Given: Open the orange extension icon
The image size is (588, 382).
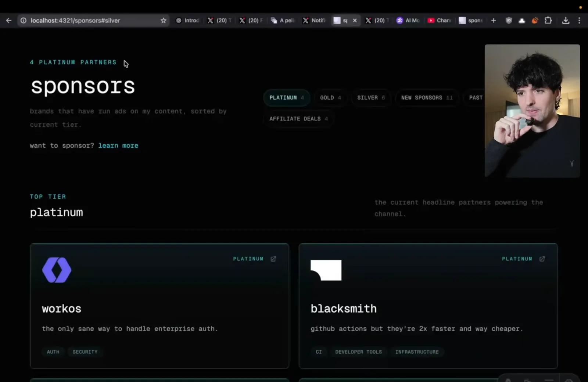Looking at the screenshot, I should click(535, 21).
